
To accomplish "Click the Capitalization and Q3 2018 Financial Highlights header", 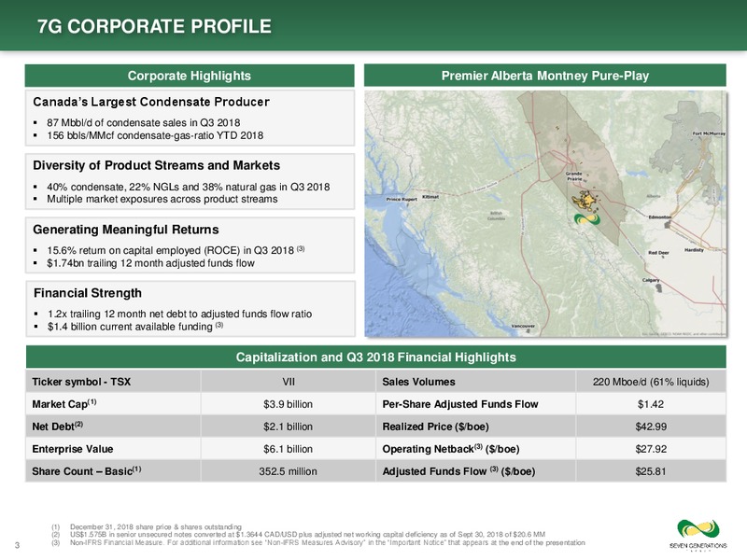I will pyautogui.click(x=376, y=357).
